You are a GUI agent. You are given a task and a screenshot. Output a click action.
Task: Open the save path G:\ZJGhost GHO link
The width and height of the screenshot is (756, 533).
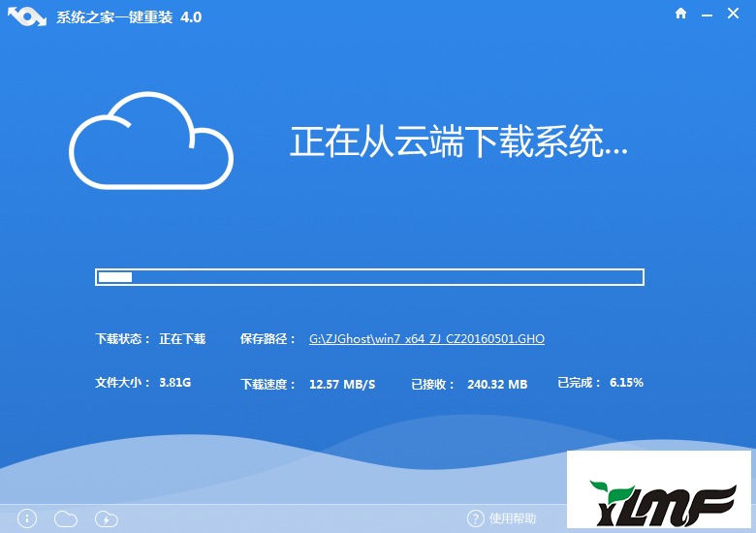(x=426, y=339)
